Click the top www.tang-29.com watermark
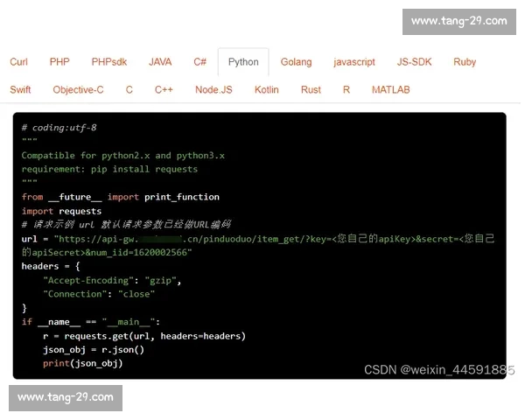Screen dimensions: 525x420 (x=458, y=21)
